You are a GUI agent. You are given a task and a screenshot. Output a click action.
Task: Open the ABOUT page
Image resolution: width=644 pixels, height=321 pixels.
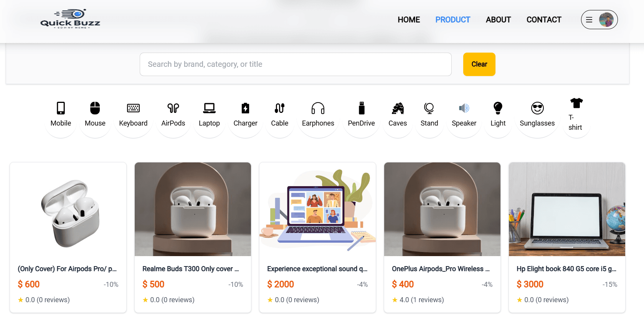[x=498, y=20]
